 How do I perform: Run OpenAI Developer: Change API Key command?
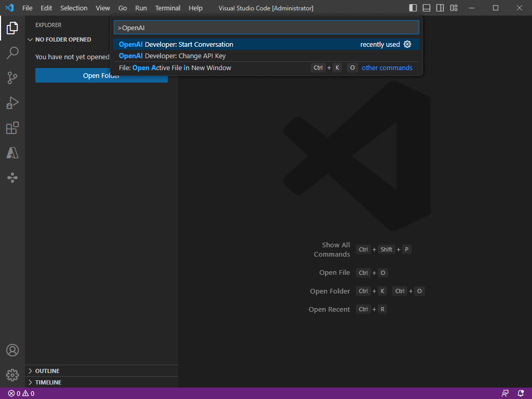coord(267,56)
